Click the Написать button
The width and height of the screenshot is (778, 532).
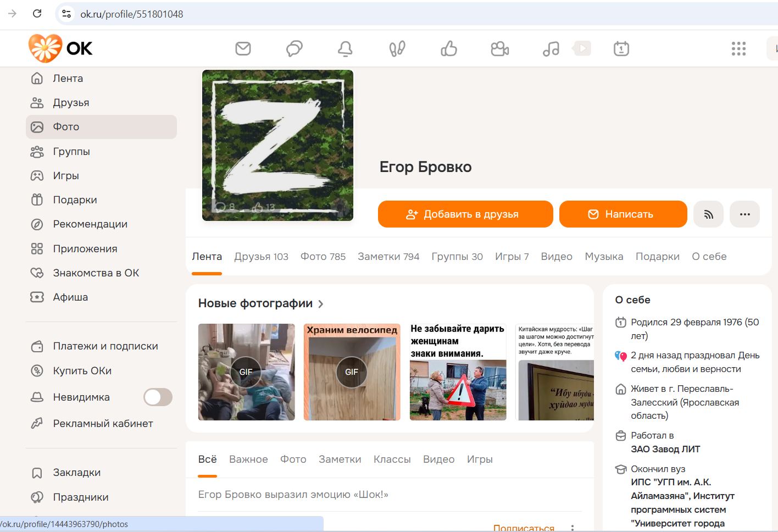623,214
